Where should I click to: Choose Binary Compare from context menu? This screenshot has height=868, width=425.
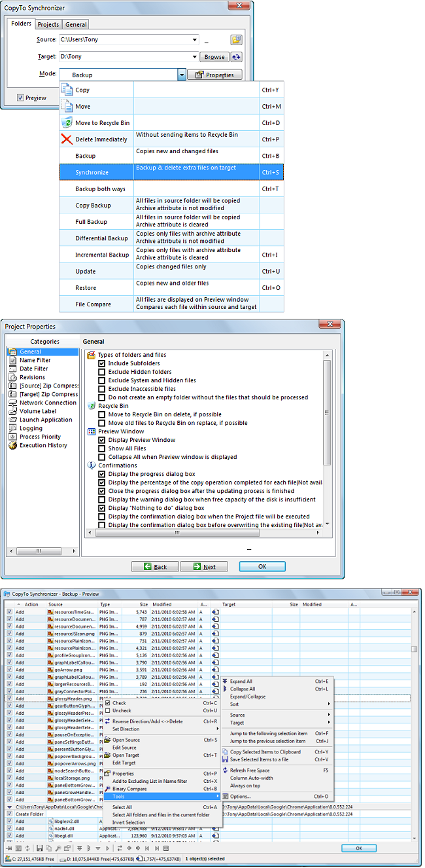tap(161, 789)
